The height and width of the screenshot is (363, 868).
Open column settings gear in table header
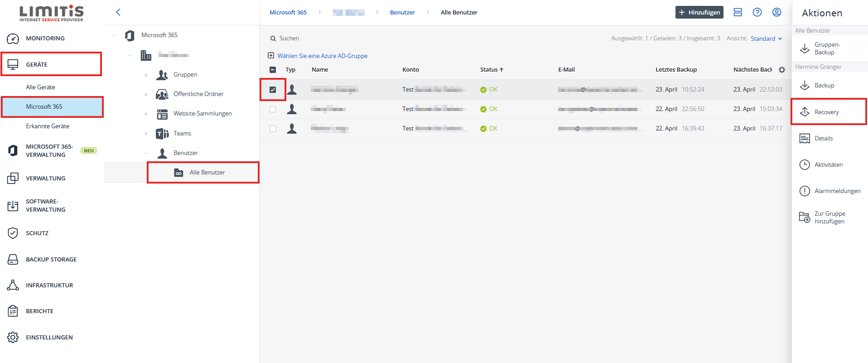coord(781,70)
